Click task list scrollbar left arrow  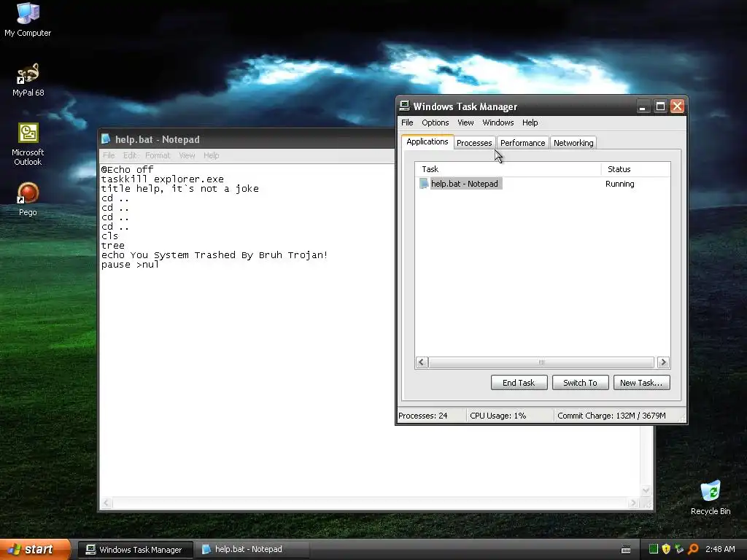(x=421, y=362)
